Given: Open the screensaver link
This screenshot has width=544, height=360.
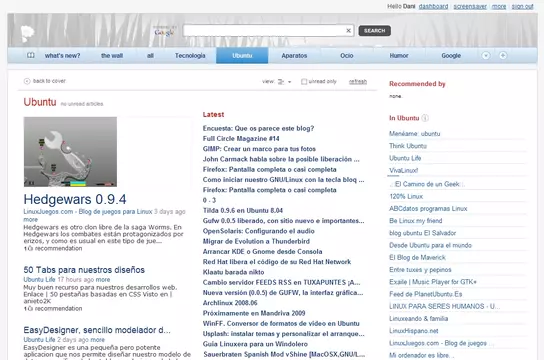Looking at the screenshot, I should (x=470, y=6).
